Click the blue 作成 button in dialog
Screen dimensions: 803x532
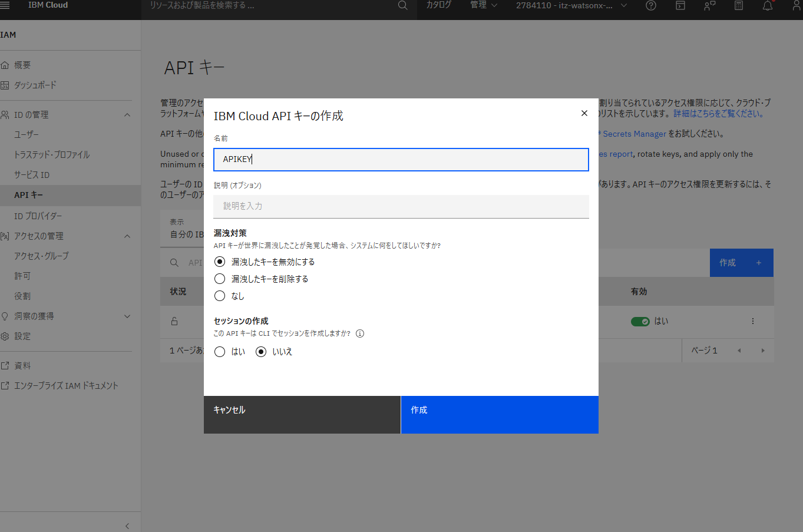pos(500,415)
